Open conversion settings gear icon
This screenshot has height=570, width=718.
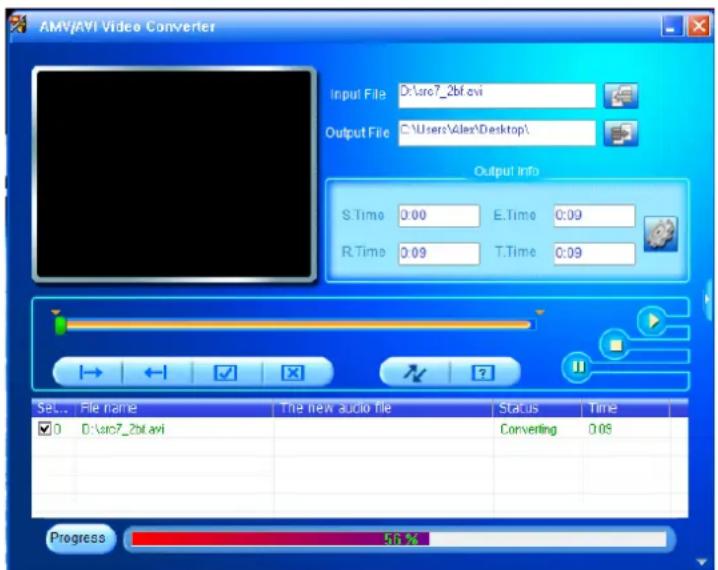click(x=660, y=234)
